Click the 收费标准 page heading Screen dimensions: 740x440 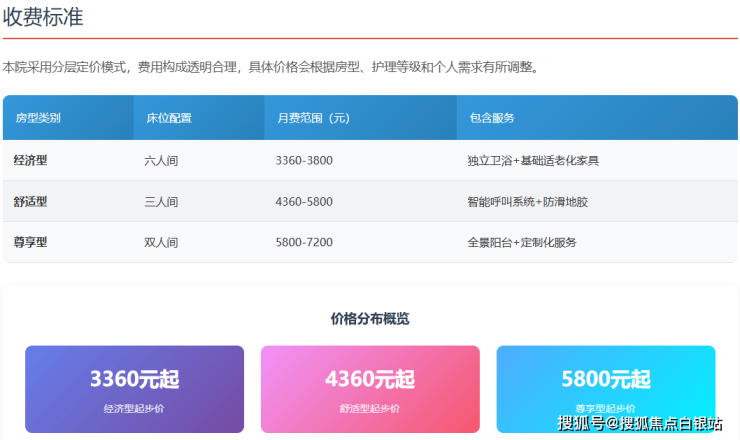tap(43, 17)
